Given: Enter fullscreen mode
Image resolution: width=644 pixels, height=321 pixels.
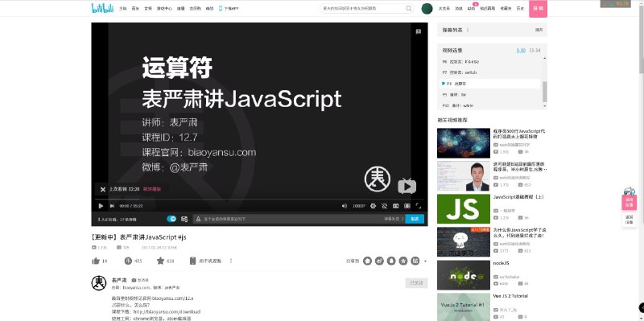Looking at the screenshot, I should [419, 206].
